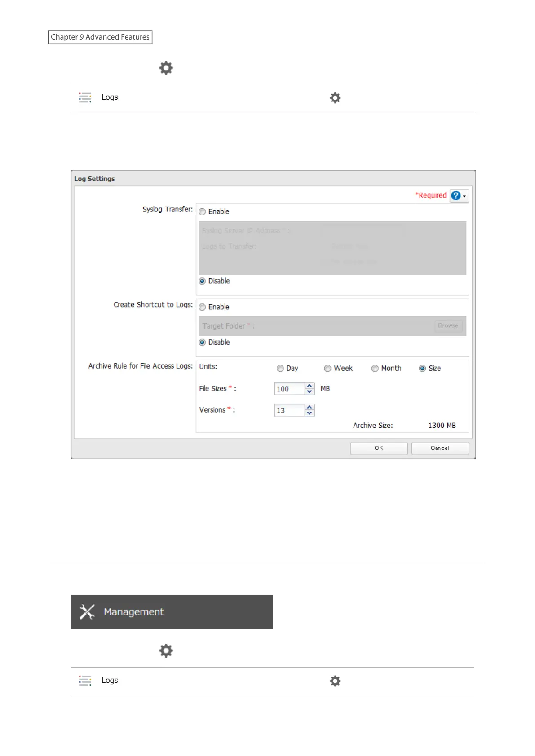
Task: Choose Month as the archive unit
Action: pyautogui.click(x=375, y=369)
